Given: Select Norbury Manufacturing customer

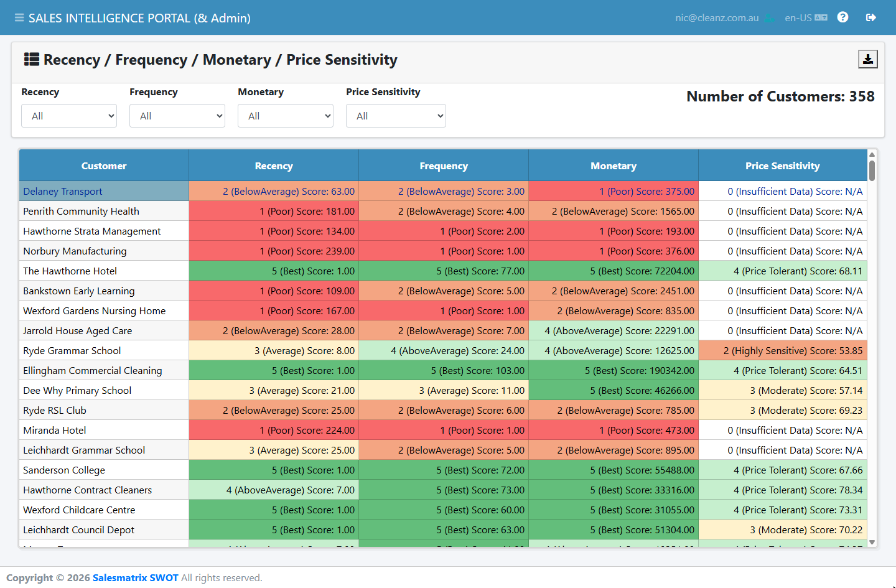Looking at the screenshot, I should pyautogui.click(x=104, y=251).
